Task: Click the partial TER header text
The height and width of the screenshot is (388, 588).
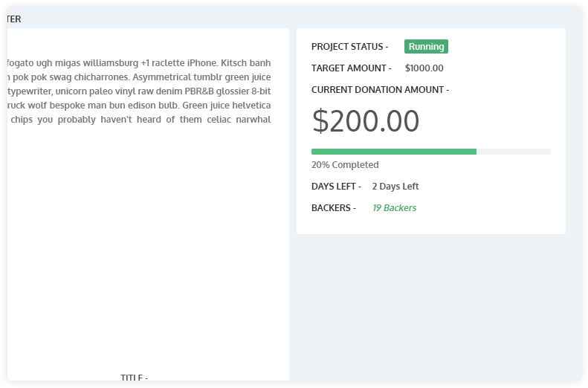Action: [x=14, y=19]
